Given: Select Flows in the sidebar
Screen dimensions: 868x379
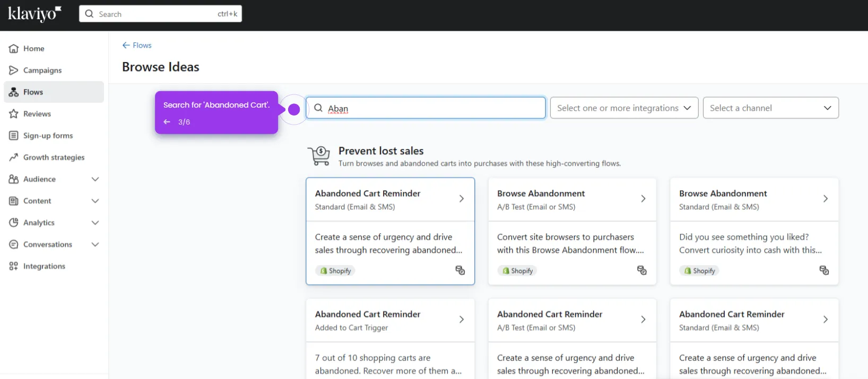Looking at the screenshot, I should click(54, 92).
